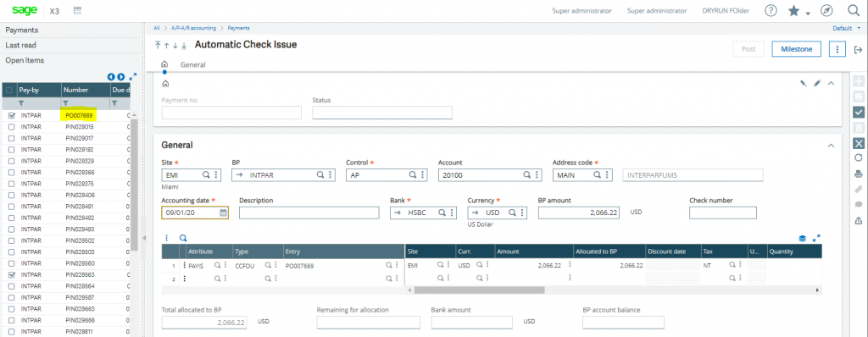Image resolution: width=868 pixels, height=337 pixels.
Task: Check the PIN029017 row checkbox
Action: click(12, 138)
